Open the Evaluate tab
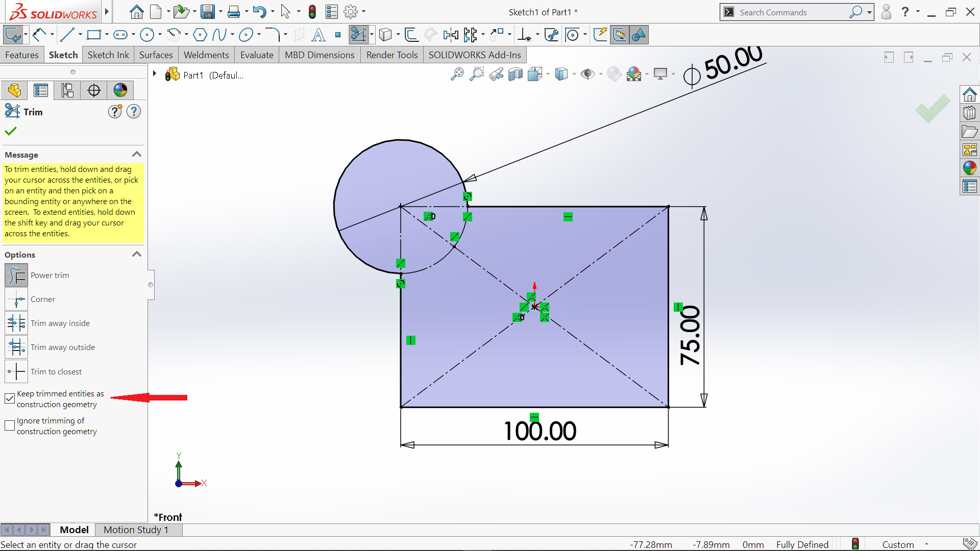The image size is (980, 551). point(257,55)
